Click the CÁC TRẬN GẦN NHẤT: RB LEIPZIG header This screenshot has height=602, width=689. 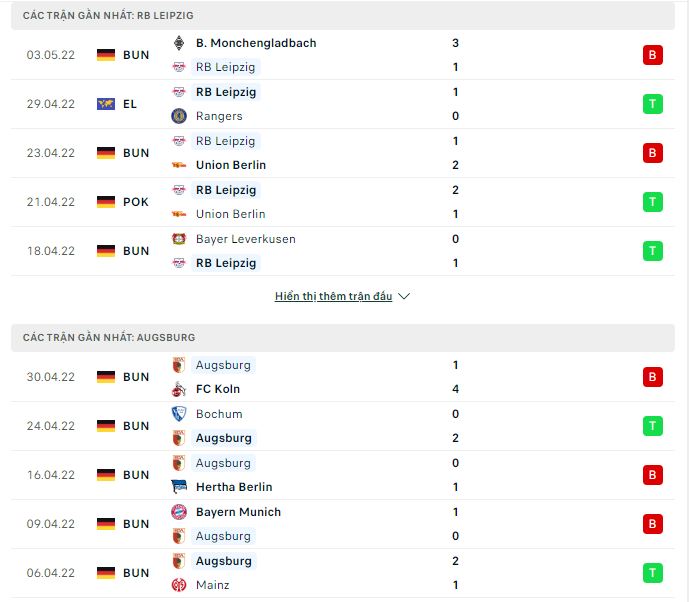[x=343, y=15]
